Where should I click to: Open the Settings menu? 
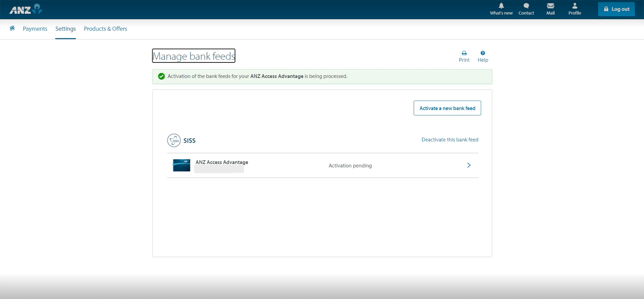65,29
